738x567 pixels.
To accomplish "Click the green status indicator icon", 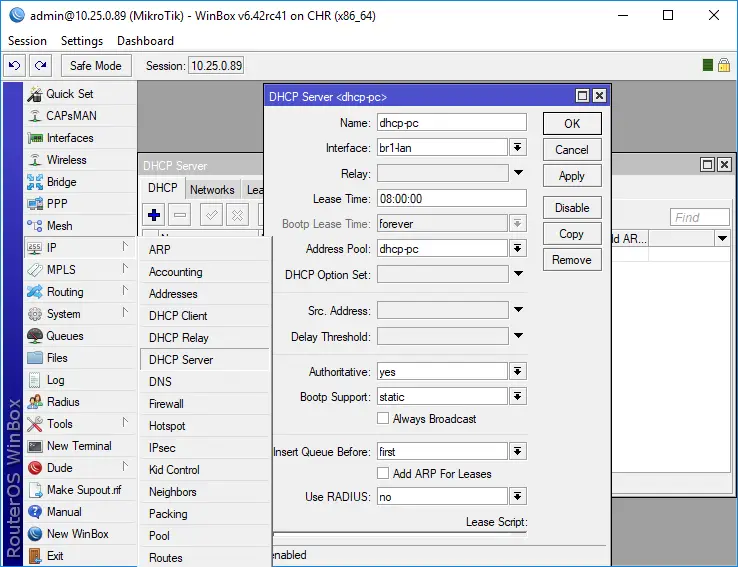I will pos(707,65).
